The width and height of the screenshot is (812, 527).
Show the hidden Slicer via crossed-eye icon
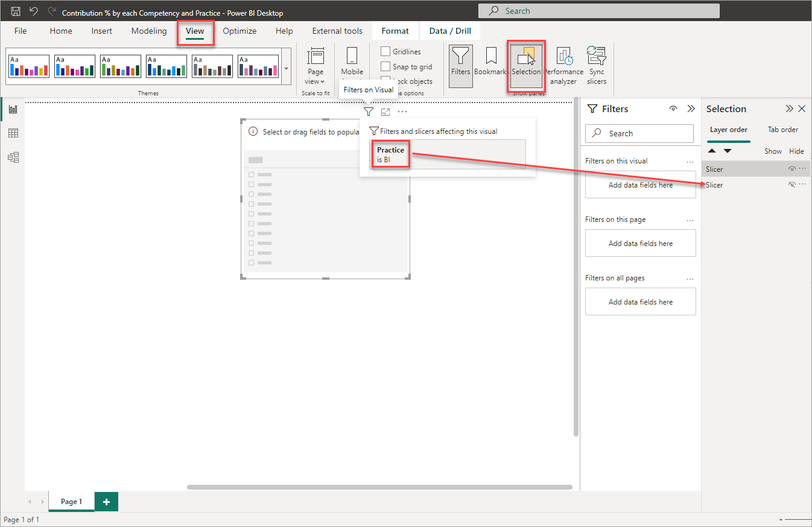[792, 185]
